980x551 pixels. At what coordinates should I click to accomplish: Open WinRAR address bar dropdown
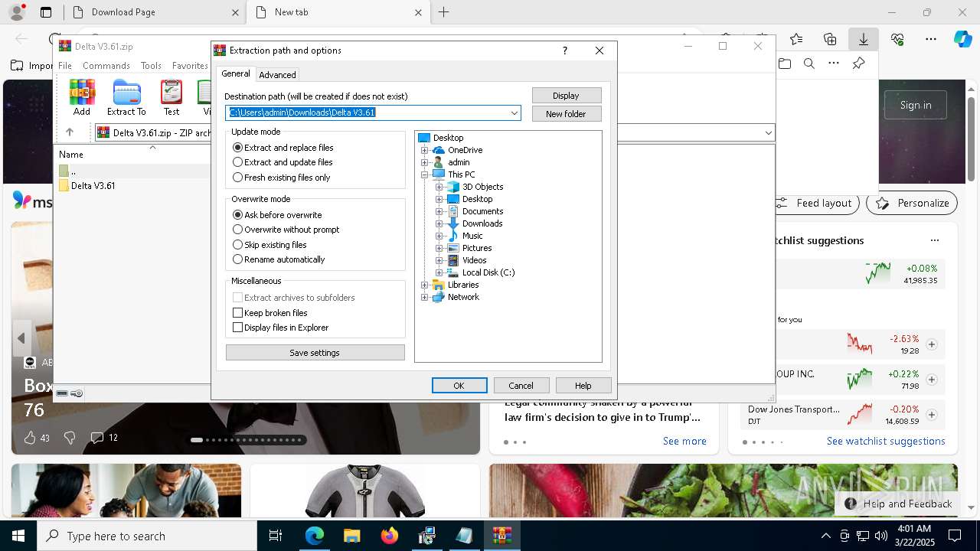coord(768,133)
